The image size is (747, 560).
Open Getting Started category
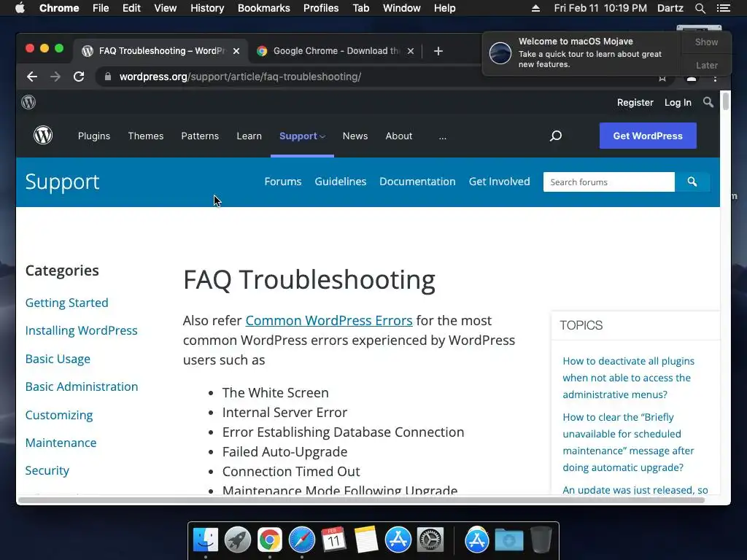(x=66, y=303)
